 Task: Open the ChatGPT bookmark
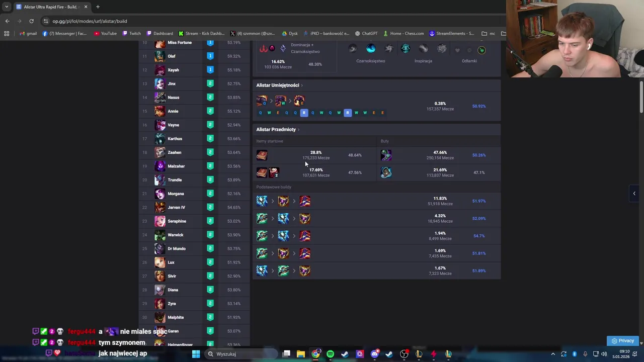366,34
